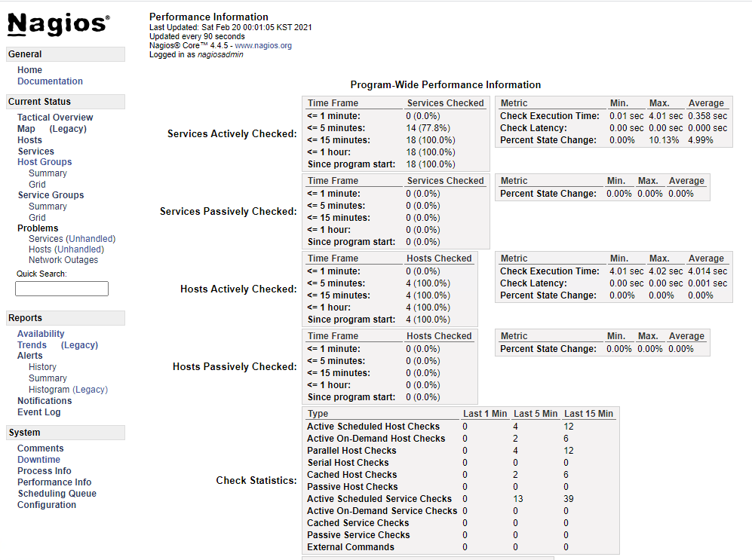The image size is (752, 560).
Task: Click the 'Services Actively Checked:' label
Action: point(232,134)
